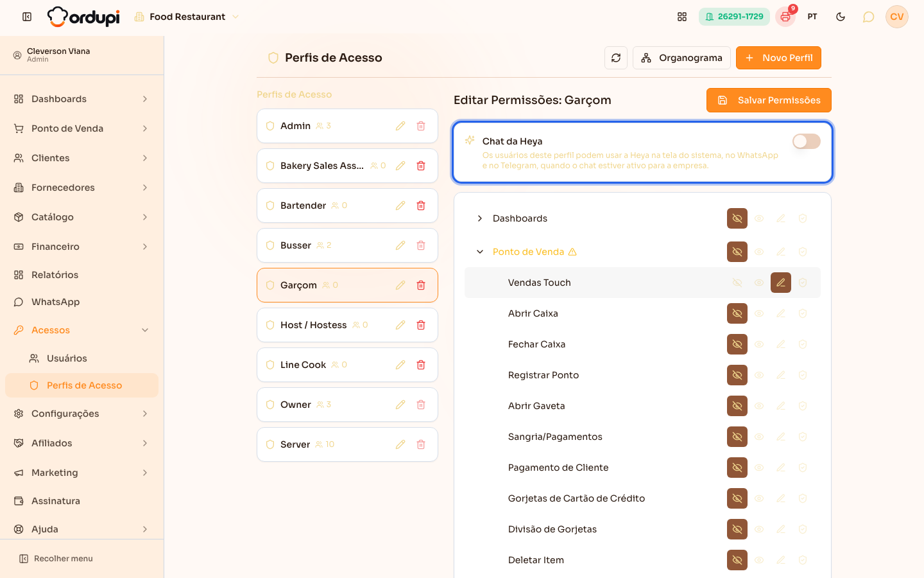Delete the Line Cook profile
The image size is (924, 578).
pyautogui.click(x=421, y=365)
